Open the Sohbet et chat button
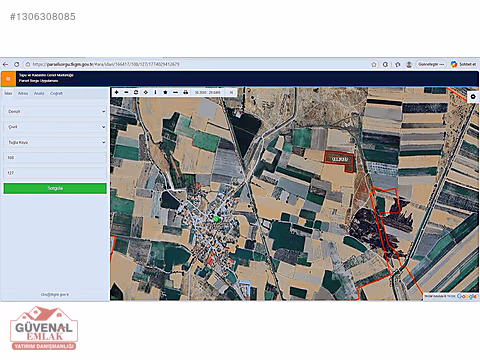The image size is (480, 360). [x=464, y=64]
